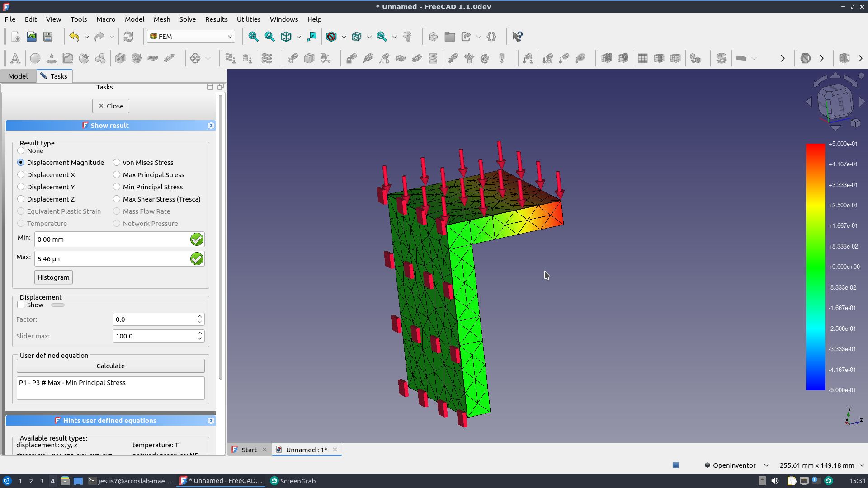Open the draw style dropdown arrow
Screen dimensions: 868x488
tap(344, 37)
